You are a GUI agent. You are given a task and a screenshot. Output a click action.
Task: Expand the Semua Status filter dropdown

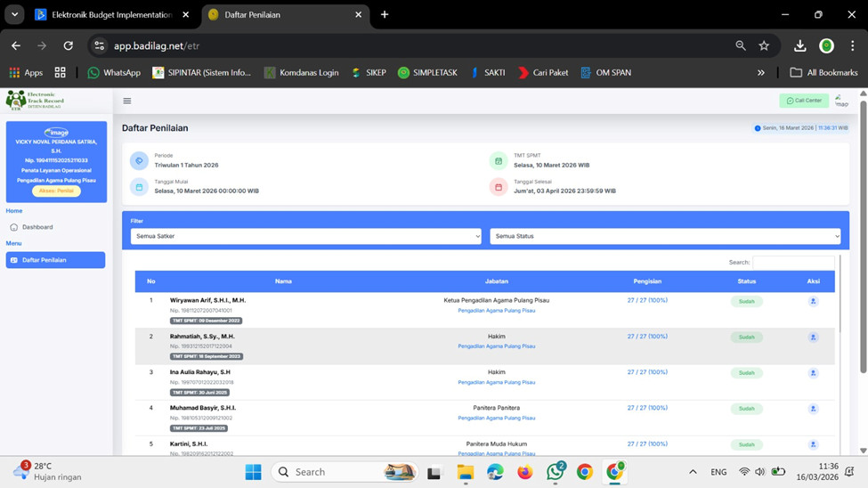click(x=664, y=237)
